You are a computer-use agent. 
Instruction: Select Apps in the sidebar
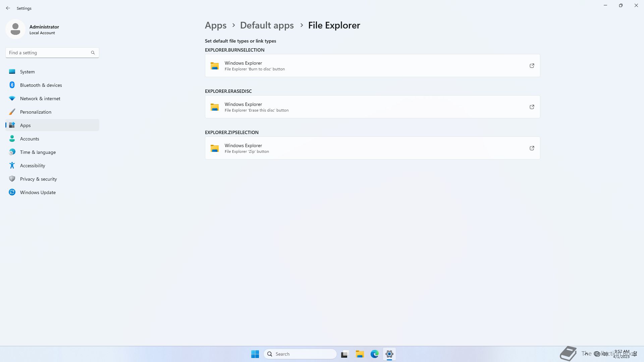52,125
